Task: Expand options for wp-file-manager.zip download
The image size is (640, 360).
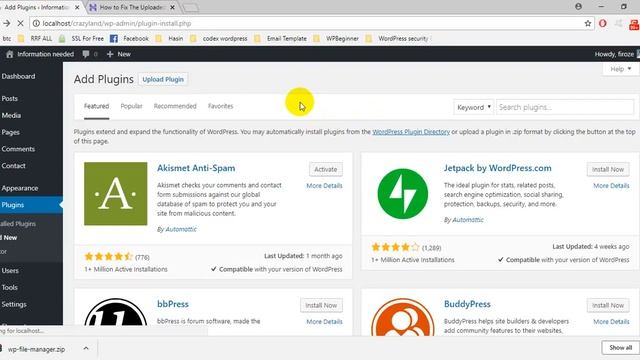Action: pyautogui.click(x=86, y=348)
